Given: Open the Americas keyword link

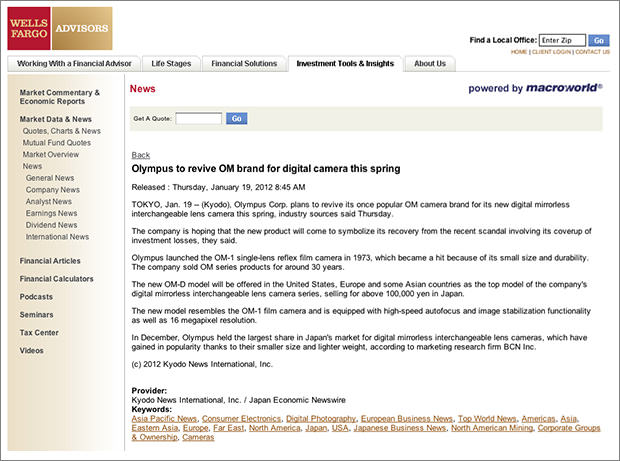Looking at the screenshot, I should point(538,418).
